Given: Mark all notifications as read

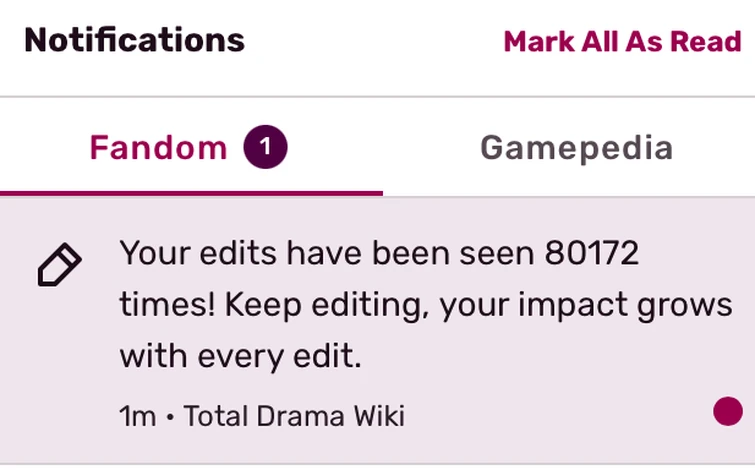Looking at the screenshot, I should pos(622,42).
